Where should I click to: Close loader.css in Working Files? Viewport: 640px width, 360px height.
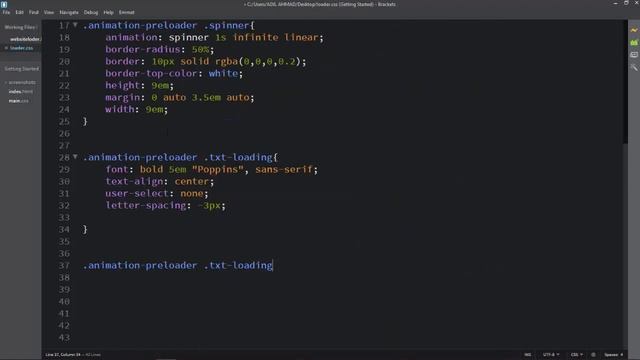pyautogui.click(x=6, y=48)
